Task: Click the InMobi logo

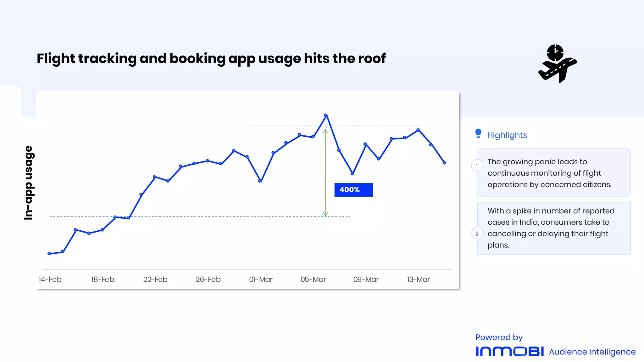Action: [510, 351]
